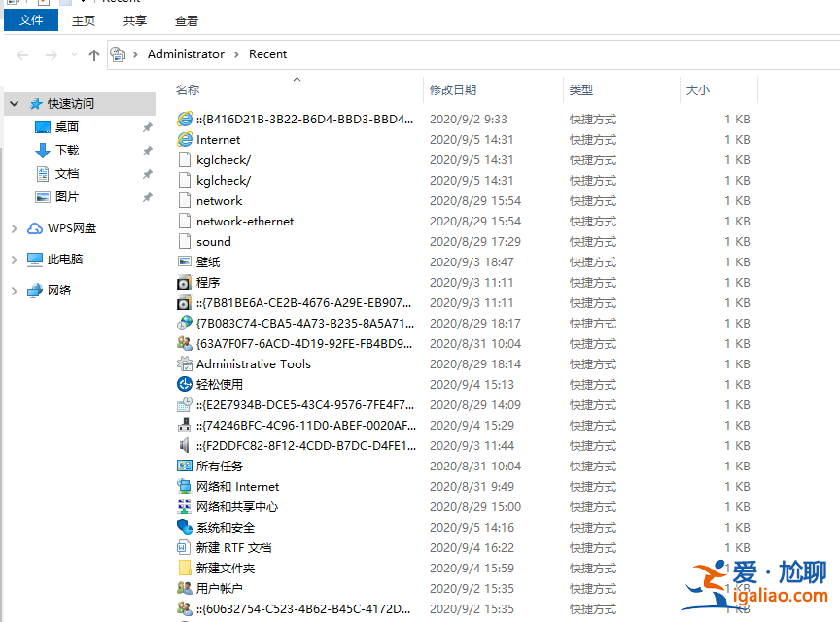
Task: Unpin 文档 from Quick Access
Action: pyautogui.click(x=147, y=173)
